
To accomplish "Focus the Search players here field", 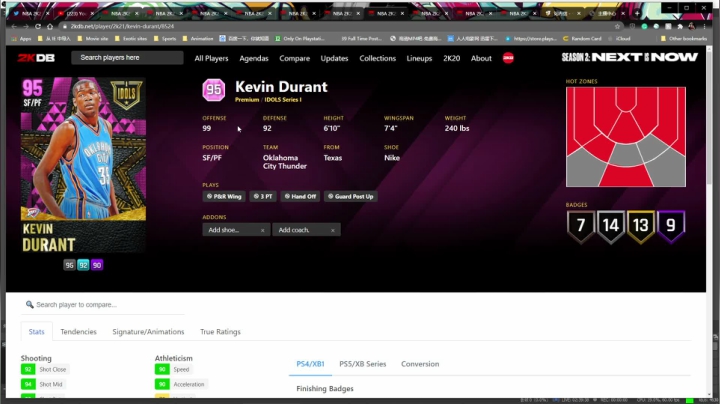I will pos(127,58).
